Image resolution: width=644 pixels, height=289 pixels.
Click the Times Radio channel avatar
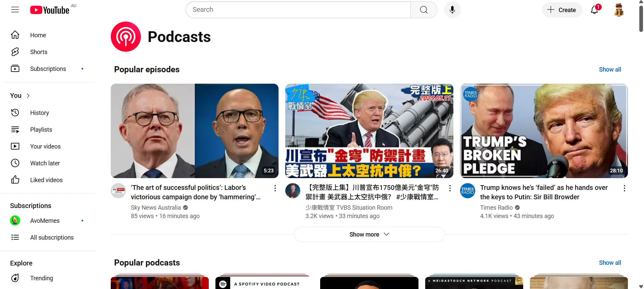click(467, 191)
